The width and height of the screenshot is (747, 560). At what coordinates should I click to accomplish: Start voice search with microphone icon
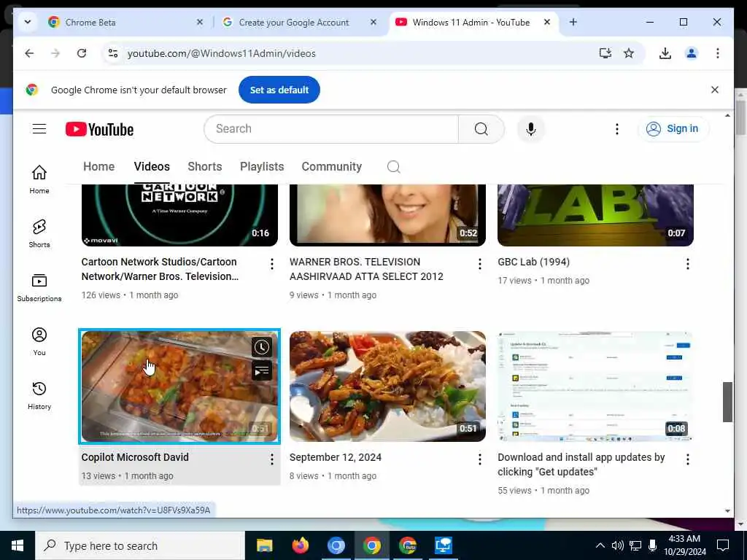pyautogui.click(x=531, y=129)
